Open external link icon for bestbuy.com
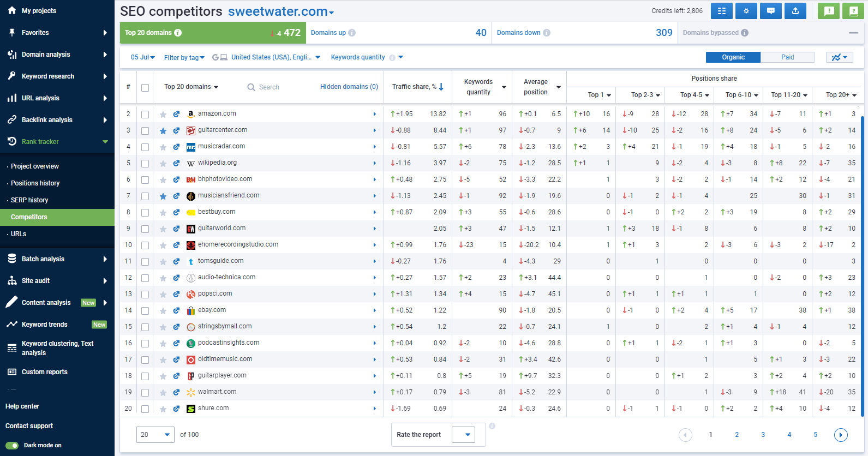868x456 pixels. click(176, 213)
